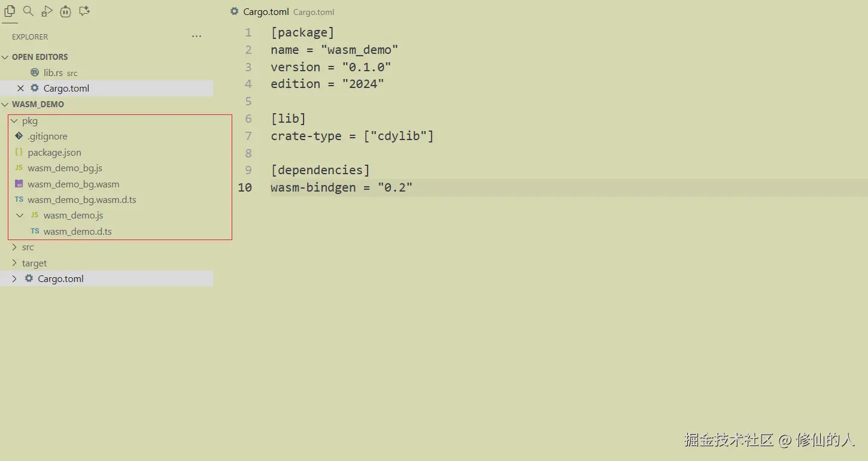868x461 pixels.
Task: Open package.json in the pkg folder
Action: [x=54, y=153]
